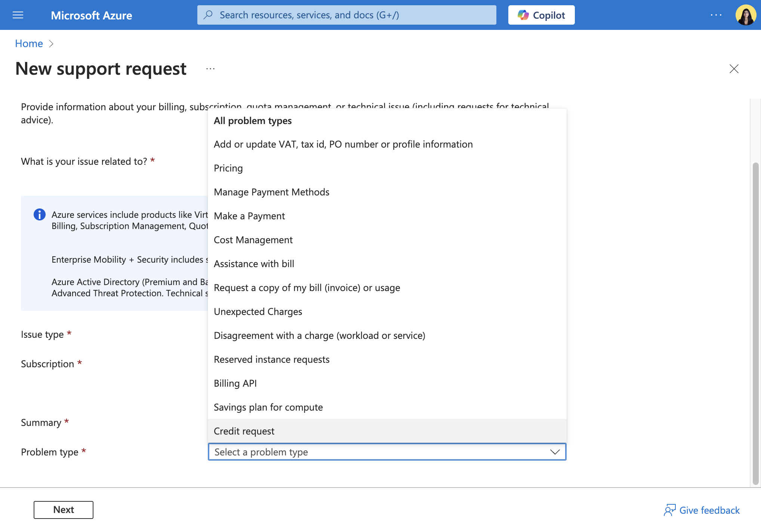
Task: Choose Reserved instance requests
Action: pyautogui.click(x=387, y=359)
